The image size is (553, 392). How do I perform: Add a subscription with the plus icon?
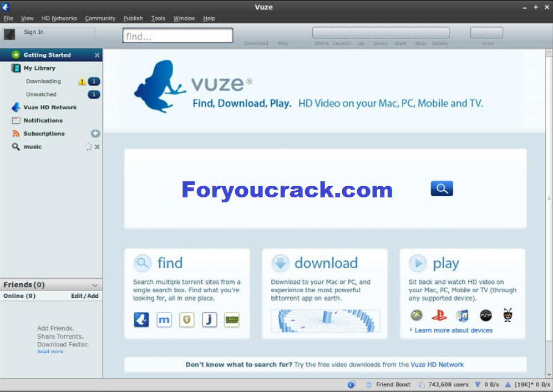95,134
